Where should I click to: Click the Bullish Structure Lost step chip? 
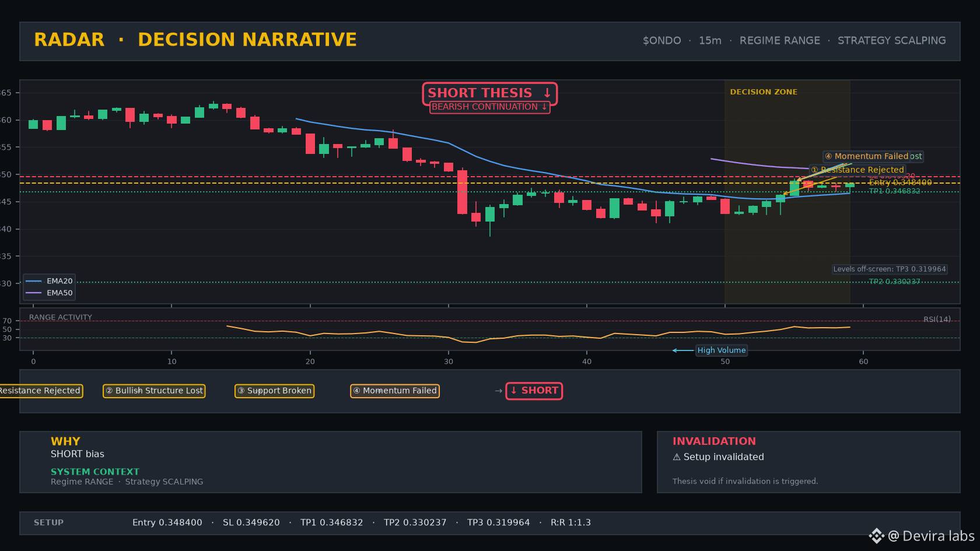tap(154, 391)
